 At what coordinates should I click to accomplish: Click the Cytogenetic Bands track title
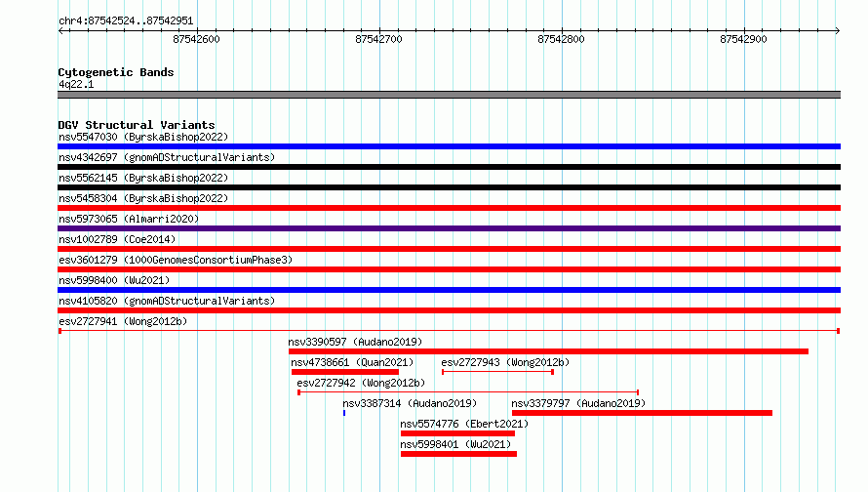click(116, 72)
